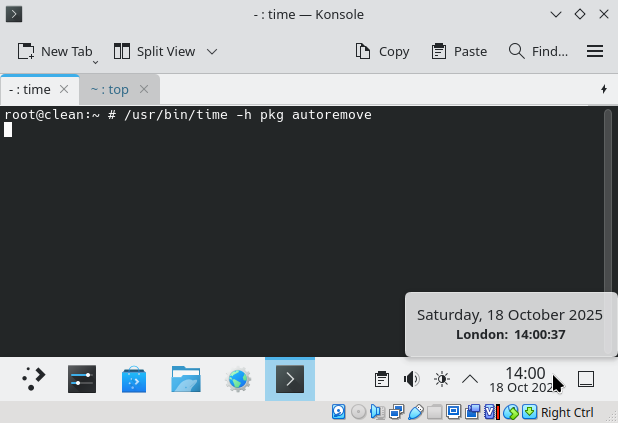The image size is (618, 423).
Task: Open Dolphin file manager from taskbar
Action: (186, 379)
